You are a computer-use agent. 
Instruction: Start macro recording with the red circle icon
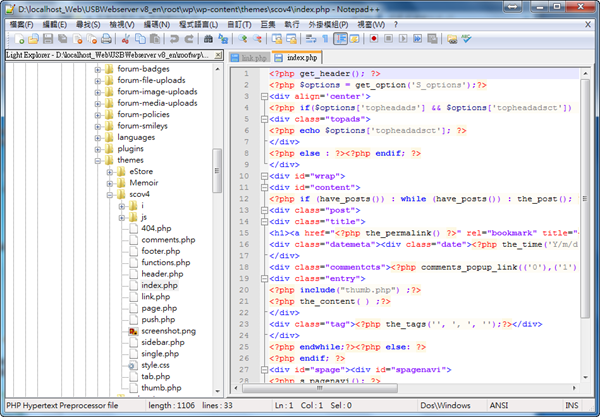point(373,38)
